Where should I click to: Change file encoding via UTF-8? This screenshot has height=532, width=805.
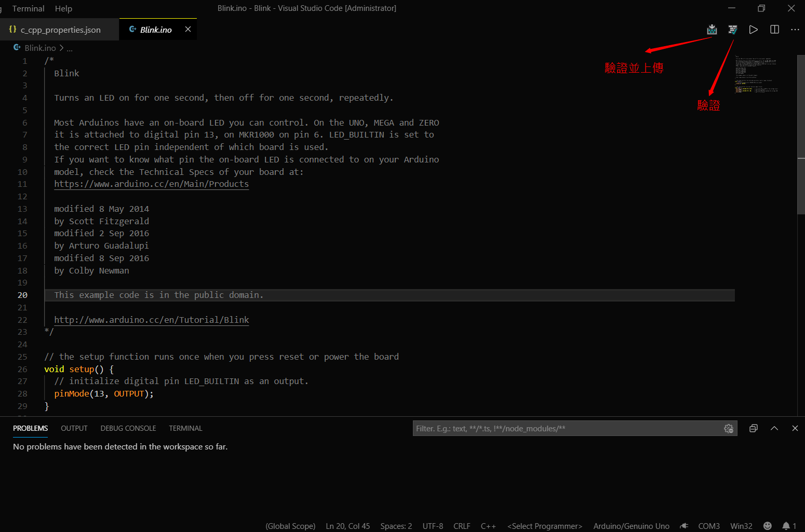tap(433, 526)
